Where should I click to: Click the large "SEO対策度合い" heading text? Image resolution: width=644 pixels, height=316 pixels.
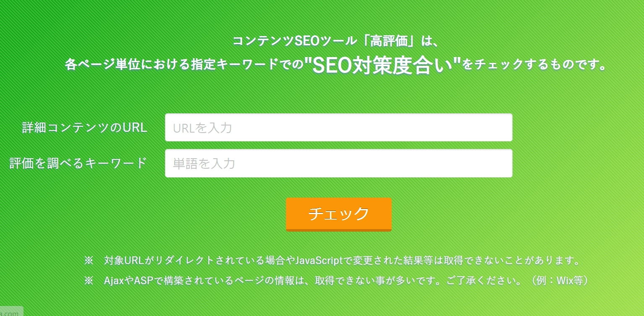coord(382,65)
